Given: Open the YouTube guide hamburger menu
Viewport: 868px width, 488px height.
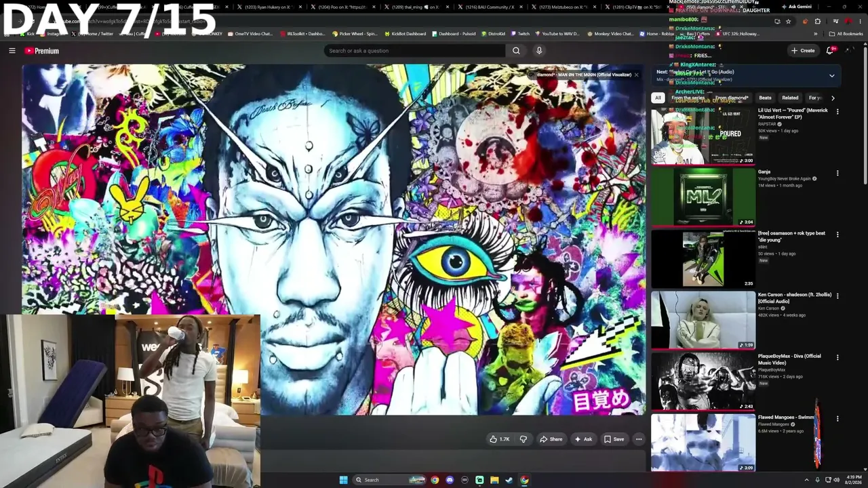Looking at the screenshot, I should [12, 51].
